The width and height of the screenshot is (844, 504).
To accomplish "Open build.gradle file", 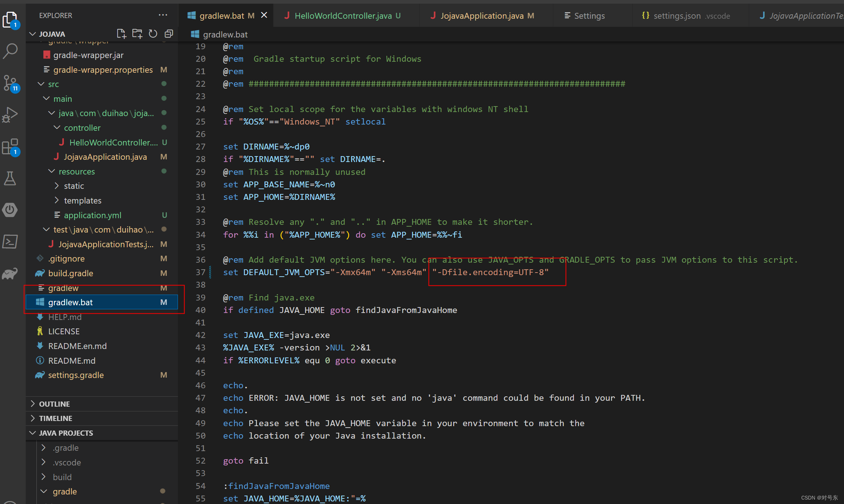I will coord(102,273).
